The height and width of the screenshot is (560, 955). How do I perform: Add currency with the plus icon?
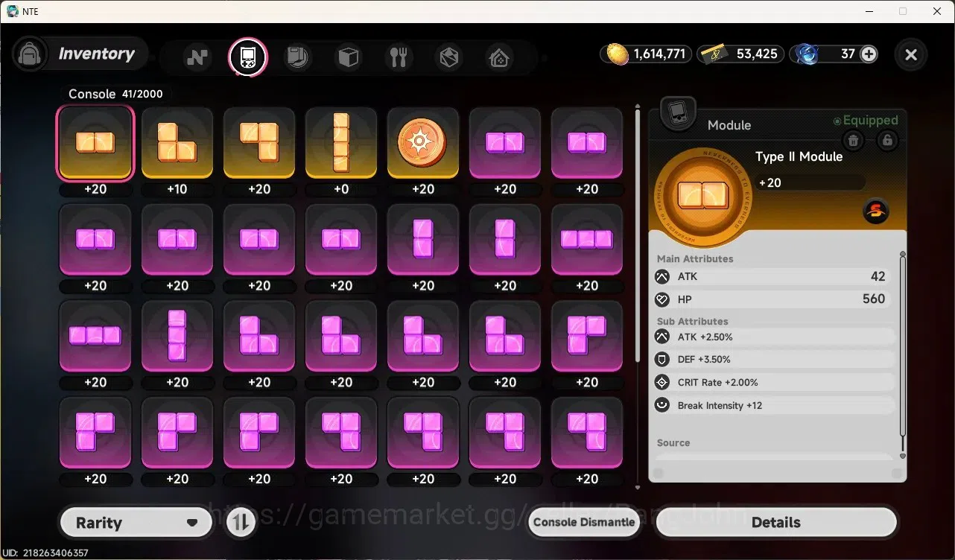click(869, 54)
